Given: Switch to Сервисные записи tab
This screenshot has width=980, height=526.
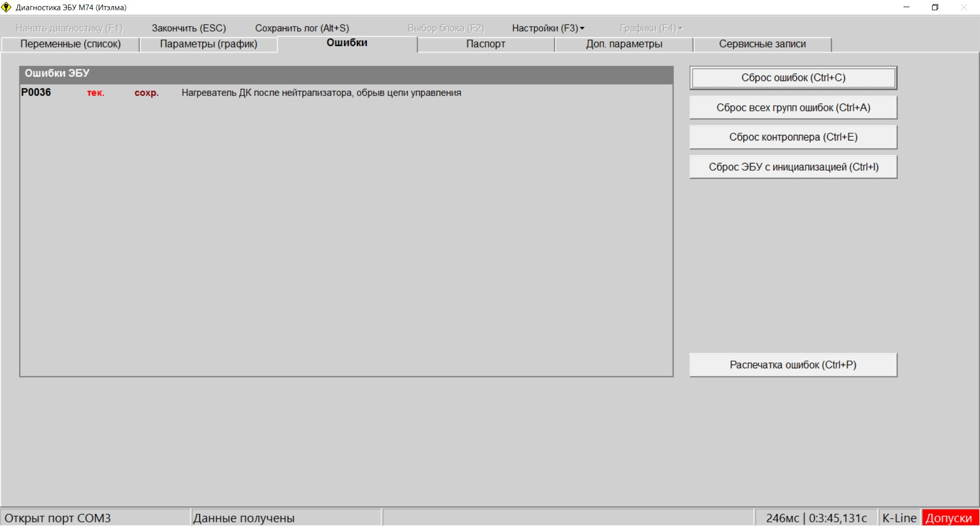Looking at the screenshot, I should (762, 44).
